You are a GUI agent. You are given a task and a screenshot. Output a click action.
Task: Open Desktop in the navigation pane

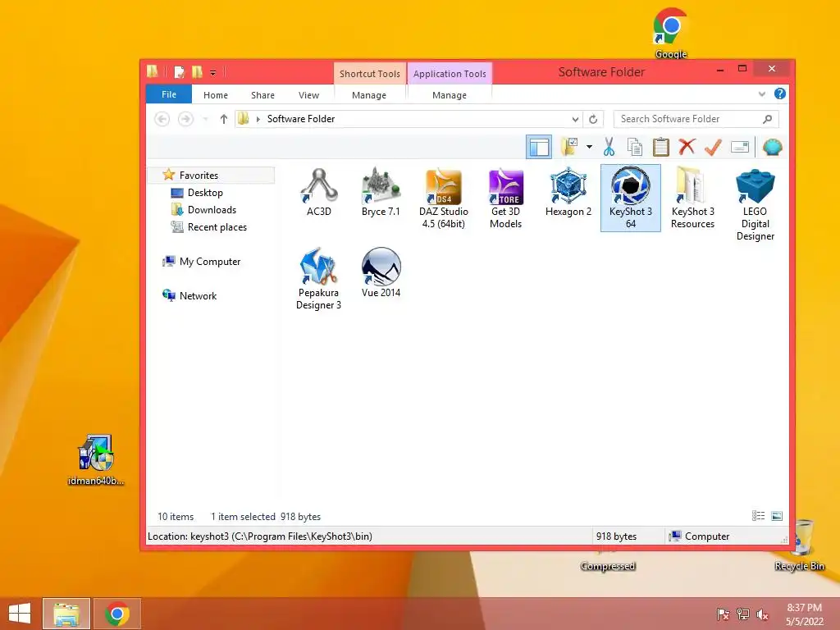tap(205, 192)
